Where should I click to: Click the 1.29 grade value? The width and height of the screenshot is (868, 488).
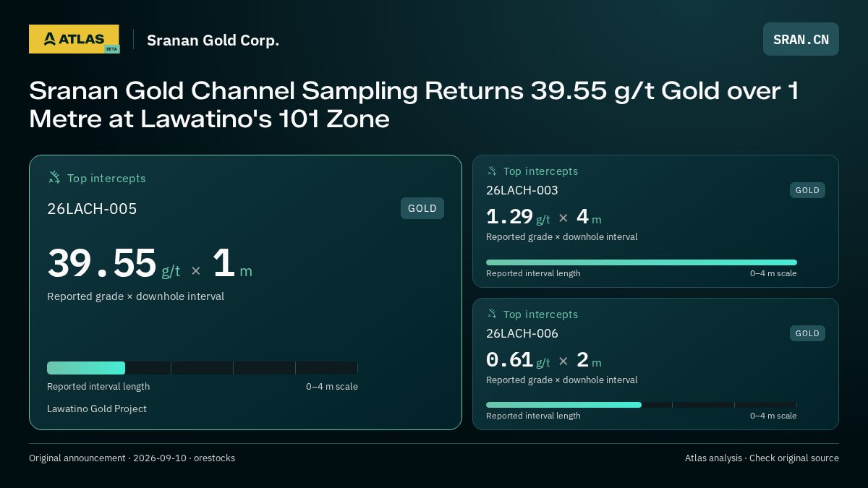pos(509,217)
